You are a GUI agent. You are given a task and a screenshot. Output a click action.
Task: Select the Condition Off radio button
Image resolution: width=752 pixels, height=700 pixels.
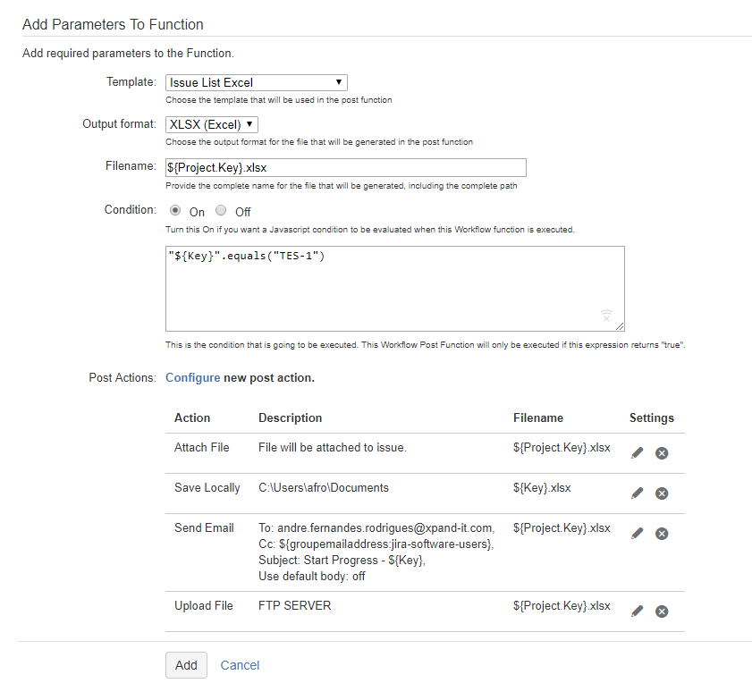click(221, 211)
